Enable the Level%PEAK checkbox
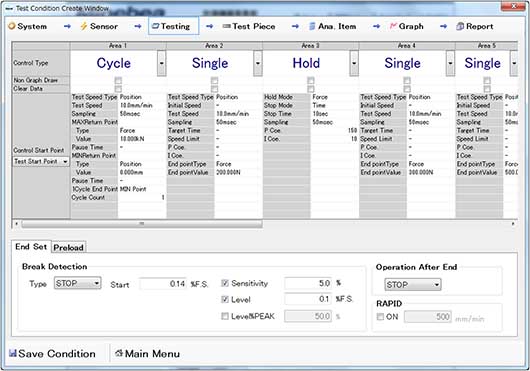Image resolution: width=530 pixels, height=371 pixels. 225,316
